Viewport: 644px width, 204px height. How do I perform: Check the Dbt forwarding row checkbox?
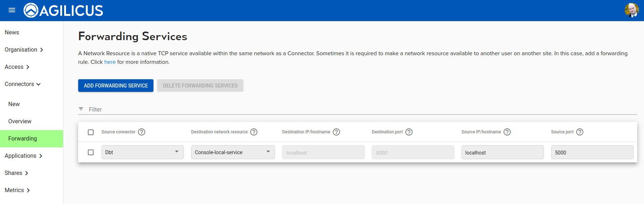pos(91,152)
